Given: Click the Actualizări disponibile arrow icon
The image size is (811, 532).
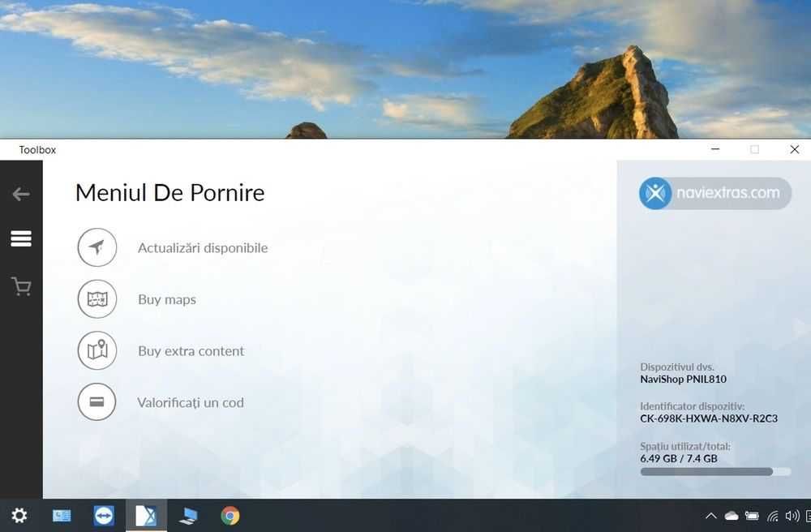Looking at the screenshot, I should (97, 247).
